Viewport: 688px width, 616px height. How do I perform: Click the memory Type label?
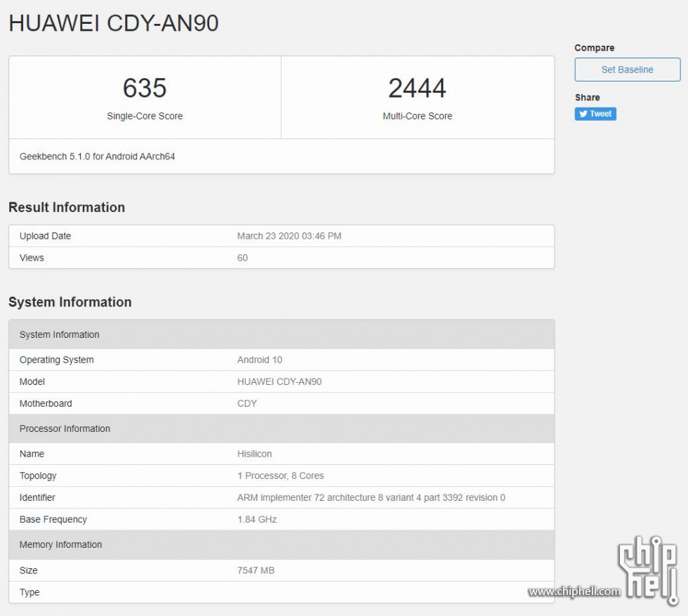29,592
